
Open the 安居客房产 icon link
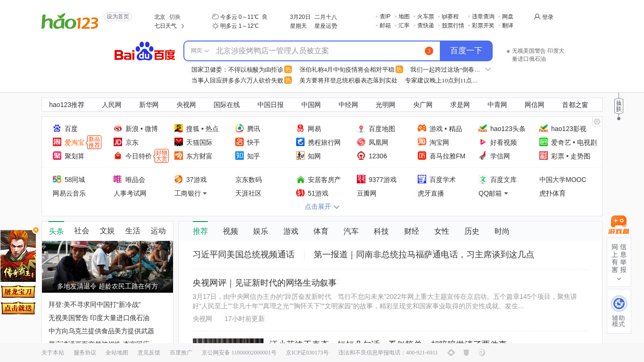[x=300, y=180]
